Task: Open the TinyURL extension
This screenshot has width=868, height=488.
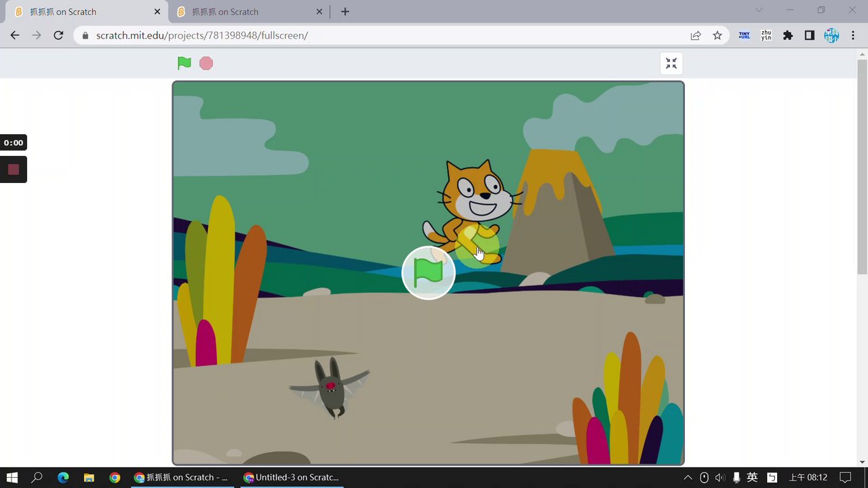Action: [745, 35]
